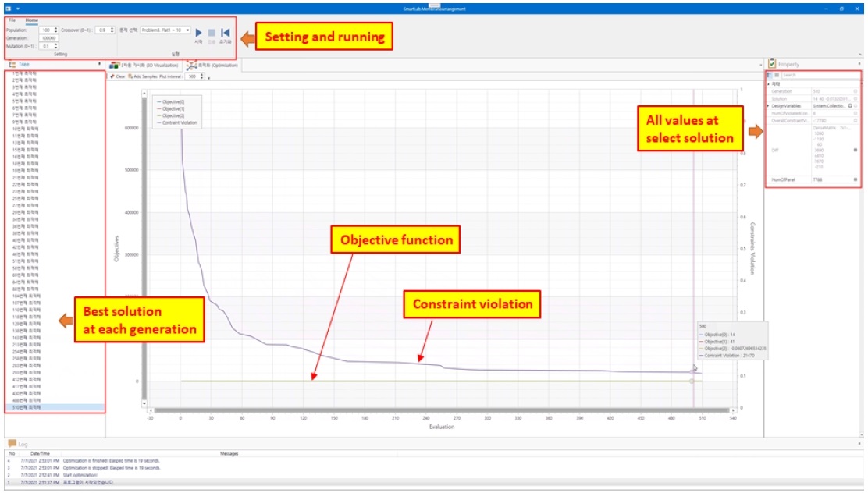This screenshot has width=868, height=493.
Task: Open the quick access arrow in the title bar
Action: click(18, 9)
